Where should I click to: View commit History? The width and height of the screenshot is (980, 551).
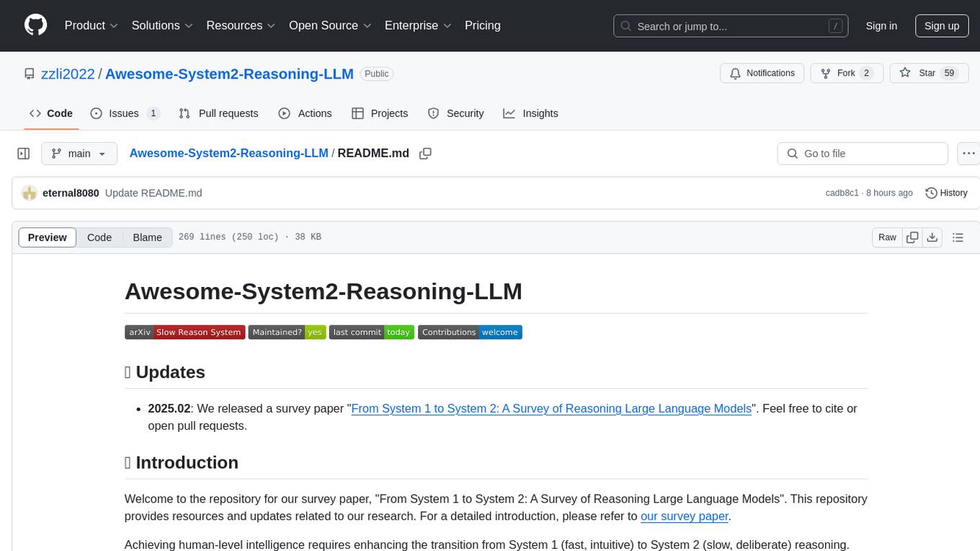pyautogui.click(x=946, y=193)
